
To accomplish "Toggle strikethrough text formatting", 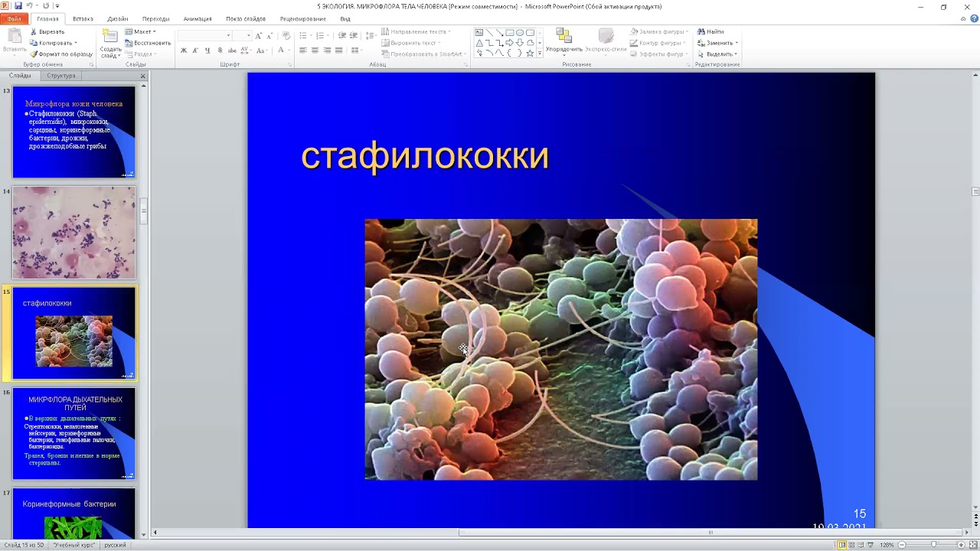I will pos(231,51).
